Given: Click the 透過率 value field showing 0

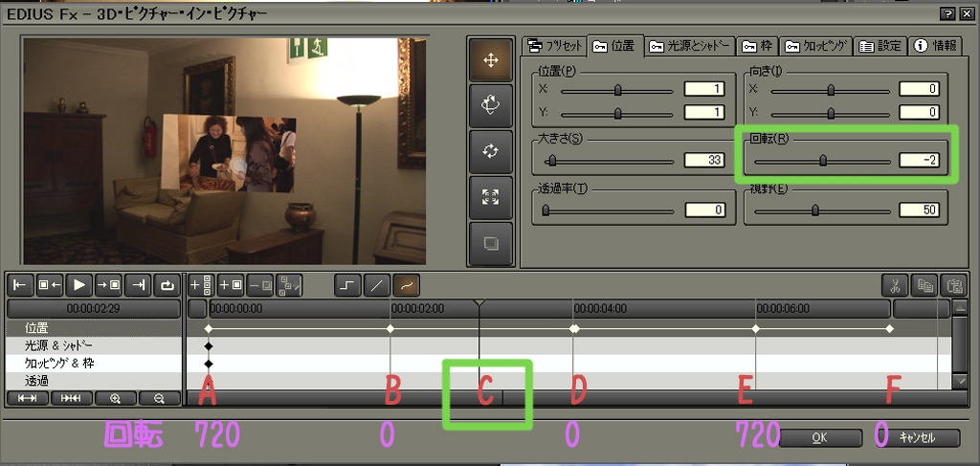Looking at the screenshot, I should click(704, 210).
